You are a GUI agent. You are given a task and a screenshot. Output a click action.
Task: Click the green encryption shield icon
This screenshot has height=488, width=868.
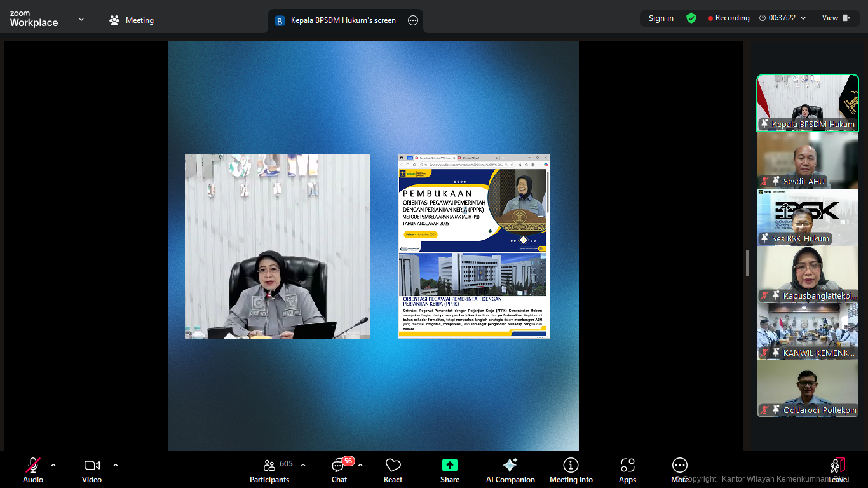pos(691,18)
